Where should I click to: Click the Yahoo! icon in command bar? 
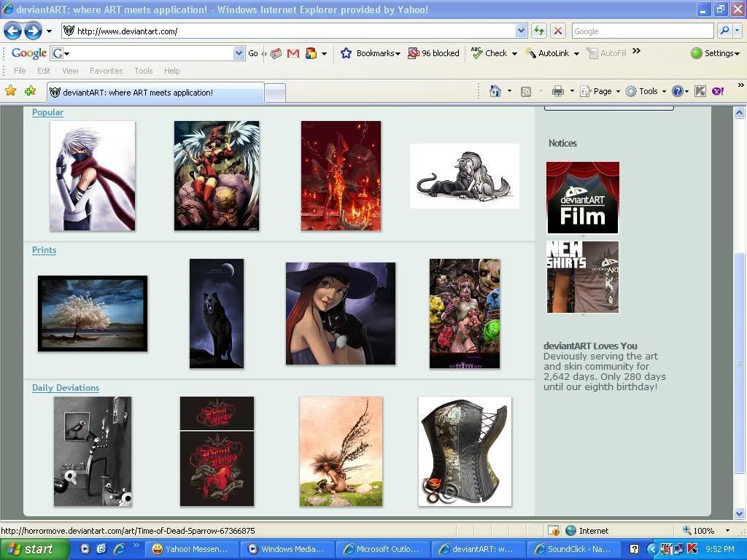[718, 91]
